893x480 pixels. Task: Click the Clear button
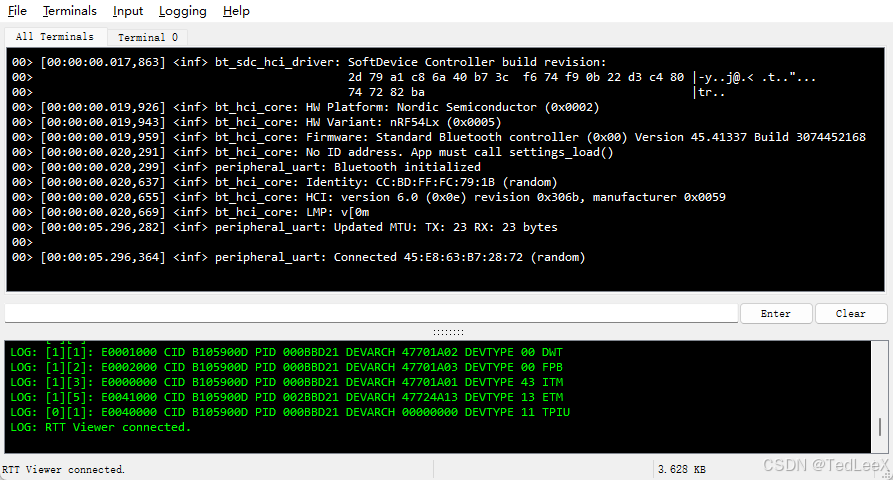[x=850, y=313]
